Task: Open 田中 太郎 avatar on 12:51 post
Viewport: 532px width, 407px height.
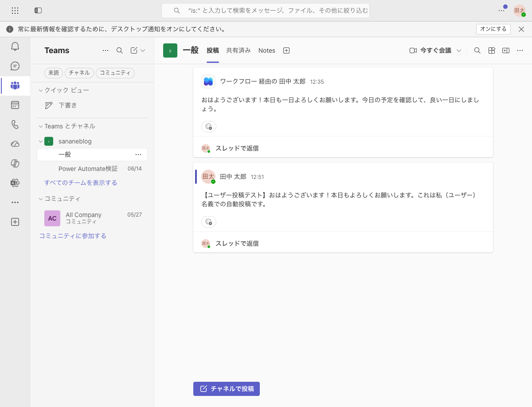Action: point(208,177)
